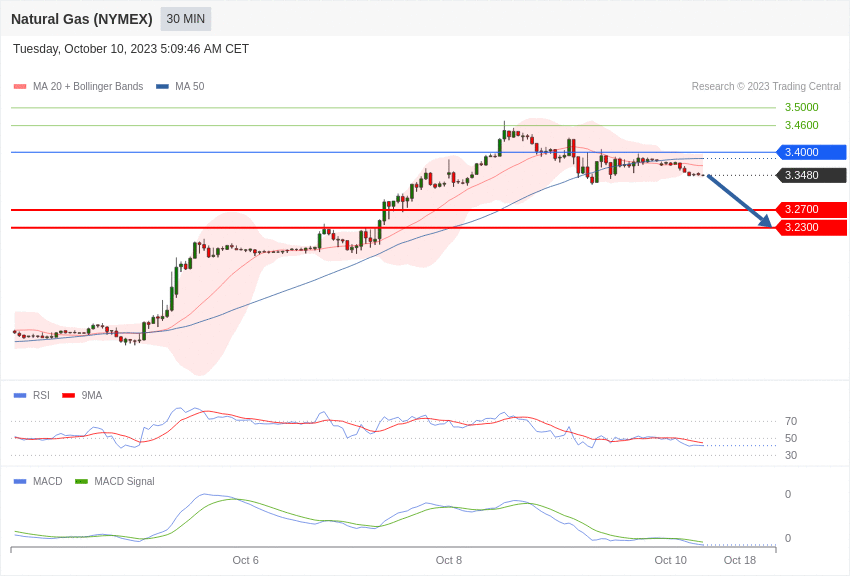Viewport: 850px width, 576px height.
Task: Click the MACD legend color marker
Action: (x=20, y=482)
